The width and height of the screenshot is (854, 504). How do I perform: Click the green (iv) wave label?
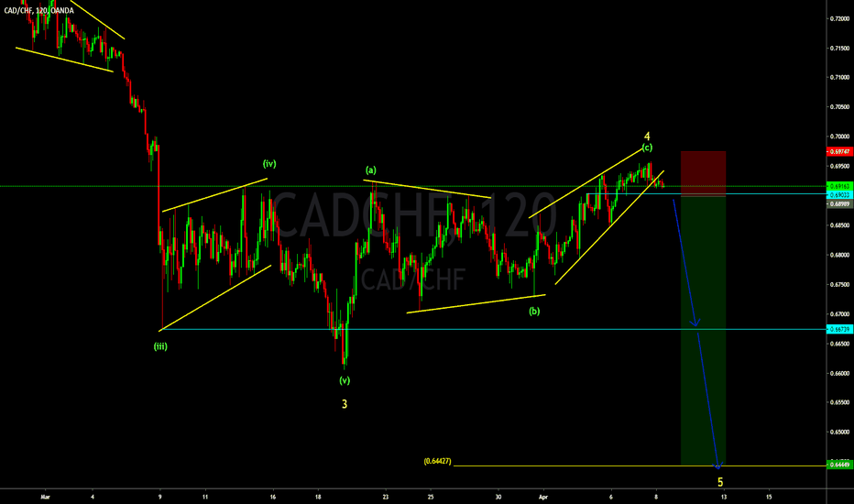[x=269, y=163]
